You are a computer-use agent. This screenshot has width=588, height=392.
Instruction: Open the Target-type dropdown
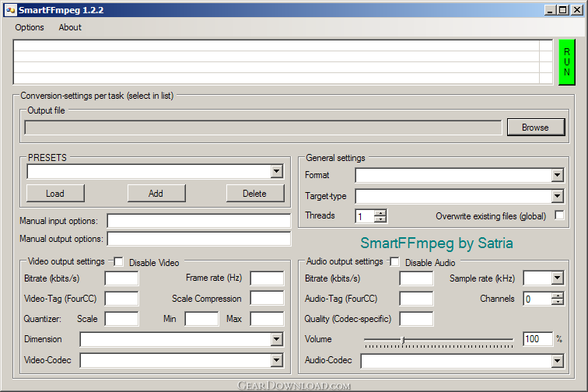(x=557, y=196)
